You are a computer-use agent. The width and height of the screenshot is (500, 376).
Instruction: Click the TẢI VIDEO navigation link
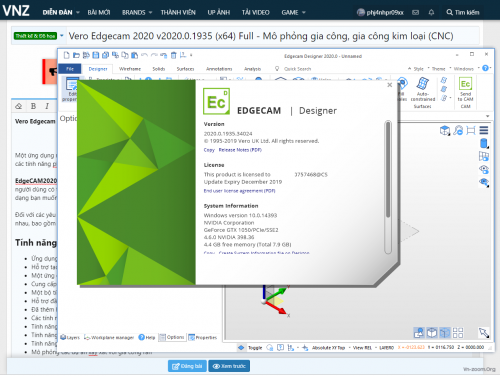[x=256, y=12]
